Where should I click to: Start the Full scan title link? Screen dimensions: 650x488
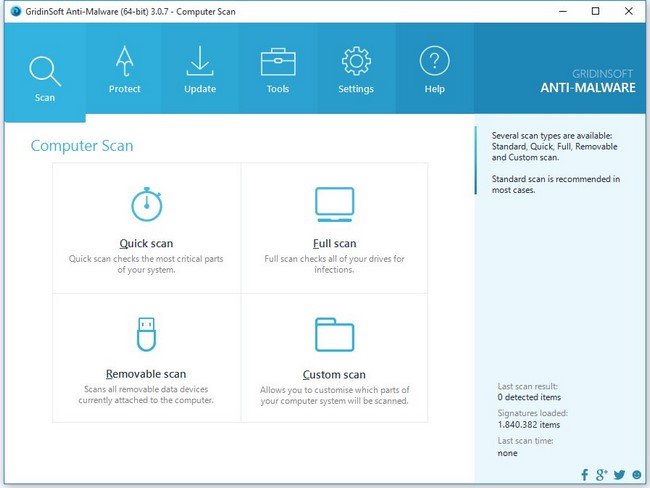click(335, 243)
